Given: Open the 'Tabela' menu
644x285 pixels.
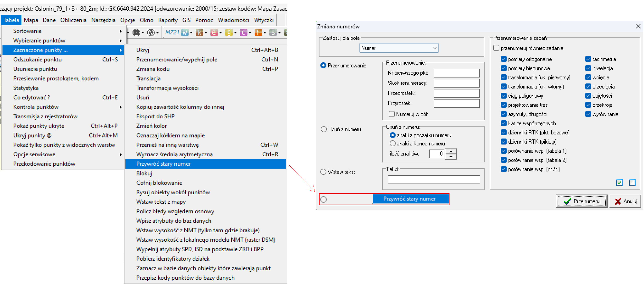Looking at the screenshot, I should (x=11, y=20).
